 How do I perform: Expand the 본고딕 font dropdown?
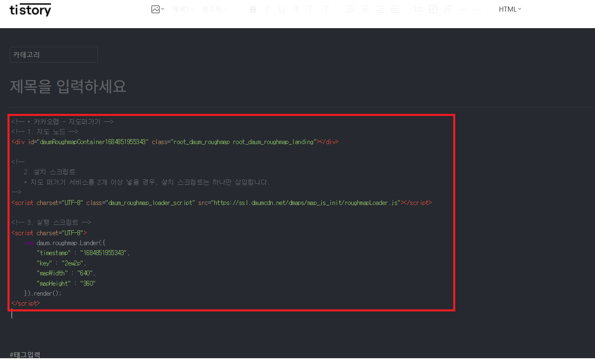[214, 9]
